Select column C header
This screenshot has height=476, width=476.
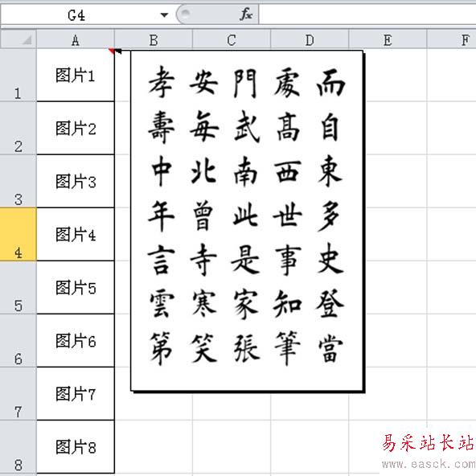point(232,39)
